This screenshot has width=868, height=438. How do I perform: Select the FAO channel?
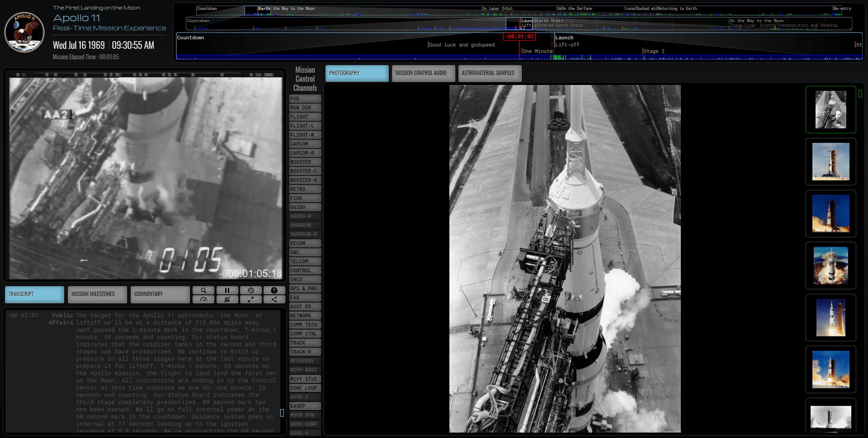305,297
